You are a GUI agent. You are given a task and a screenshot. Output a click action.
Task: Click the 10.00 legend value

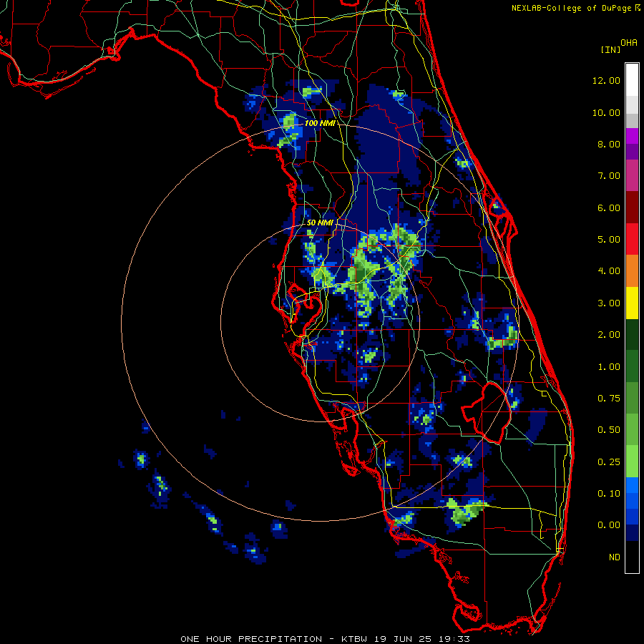point(606,112)
